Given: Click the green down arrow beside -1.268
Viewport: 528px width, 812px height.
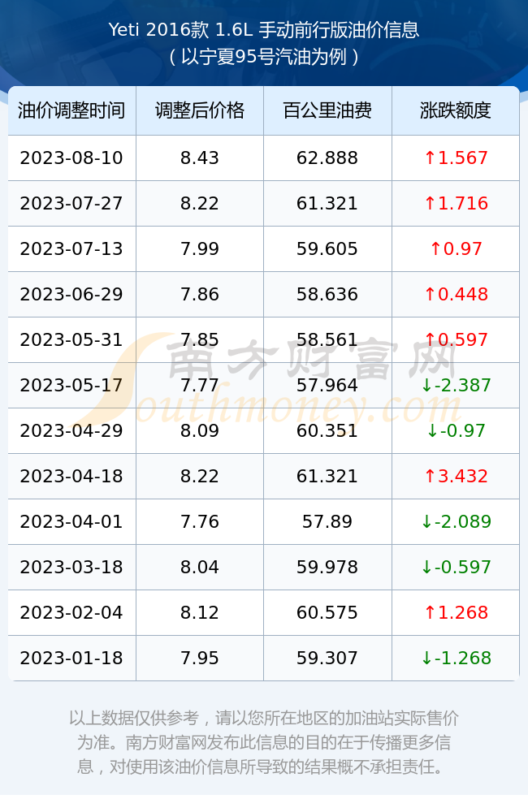Looking at the screenshot, I should pos(426,659).
